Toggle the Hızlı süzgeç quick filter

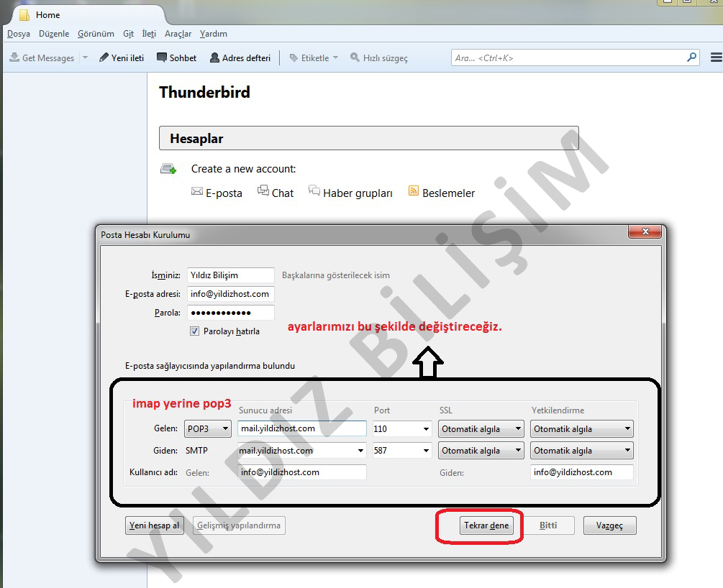(x=379, y=58)
